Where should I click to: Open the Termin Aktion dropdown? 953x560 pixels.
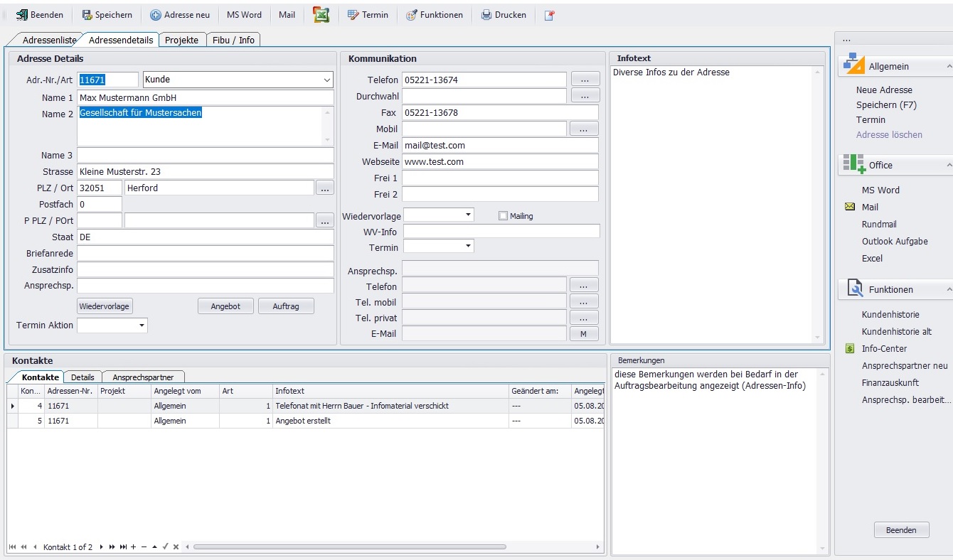click(x=142, y=325)
